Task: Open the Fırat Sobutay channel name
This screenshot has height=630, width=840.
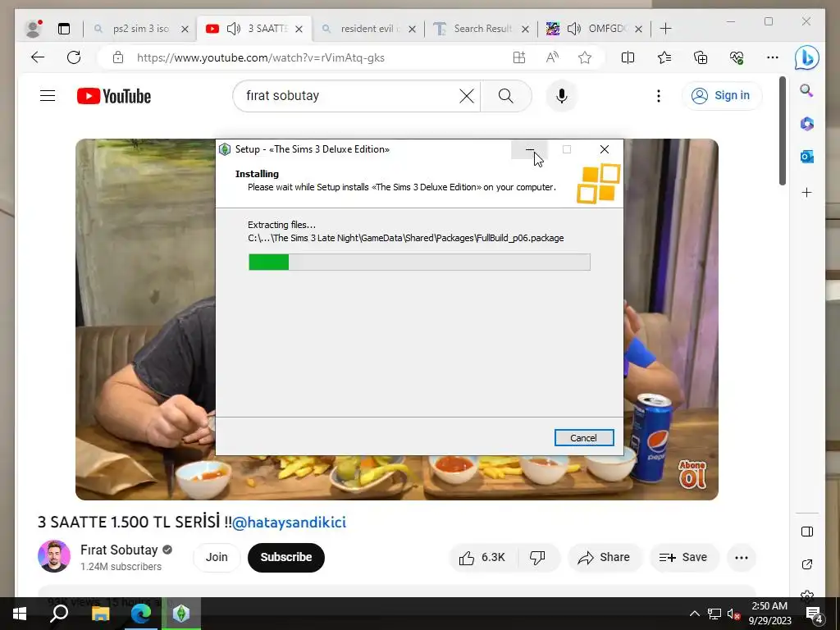Action: [119, 550]
